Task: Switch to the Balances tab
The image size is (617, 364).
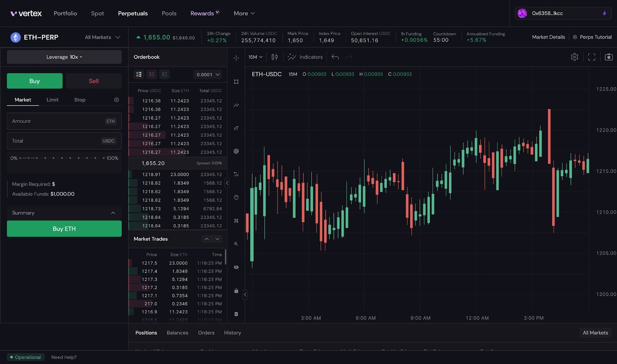Action: (177, 333)
